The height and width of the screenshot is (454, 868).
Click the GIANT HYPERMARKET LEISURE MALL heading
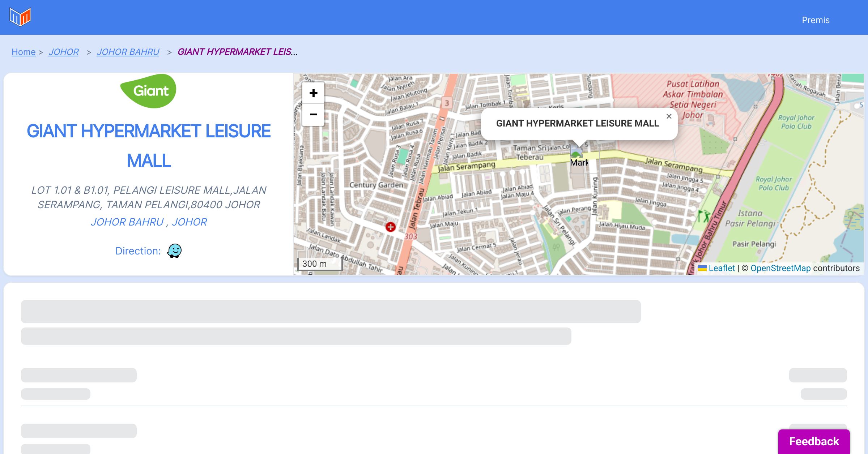pos(149,146)
